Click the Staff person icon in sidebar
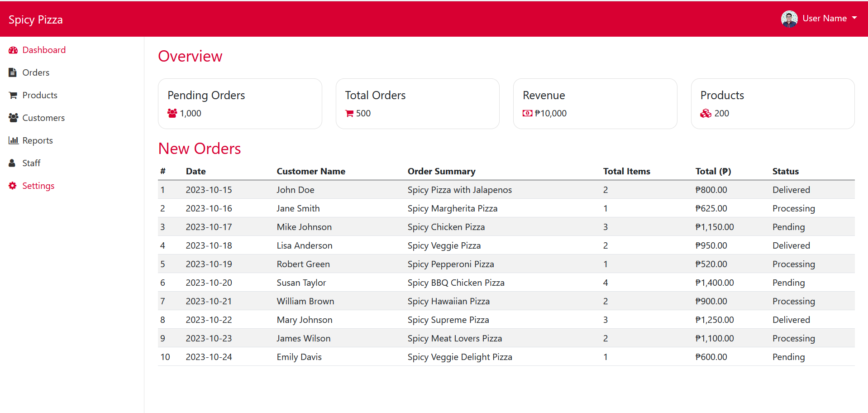 point(12,163)
